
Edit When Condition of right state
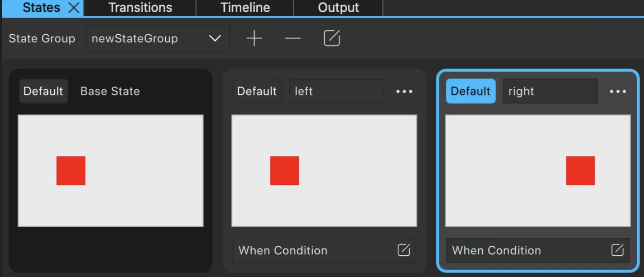coord(617,250)
